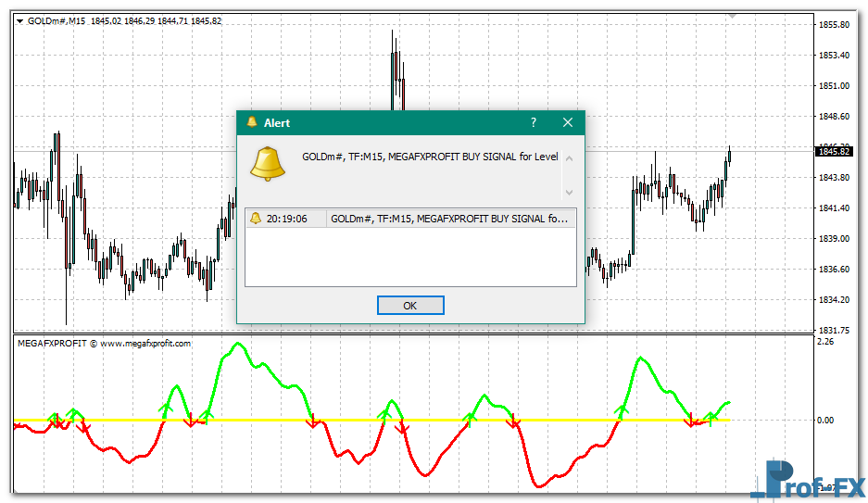
Task: Click the 1855.80 label on price scale
Action: point(835,25)
